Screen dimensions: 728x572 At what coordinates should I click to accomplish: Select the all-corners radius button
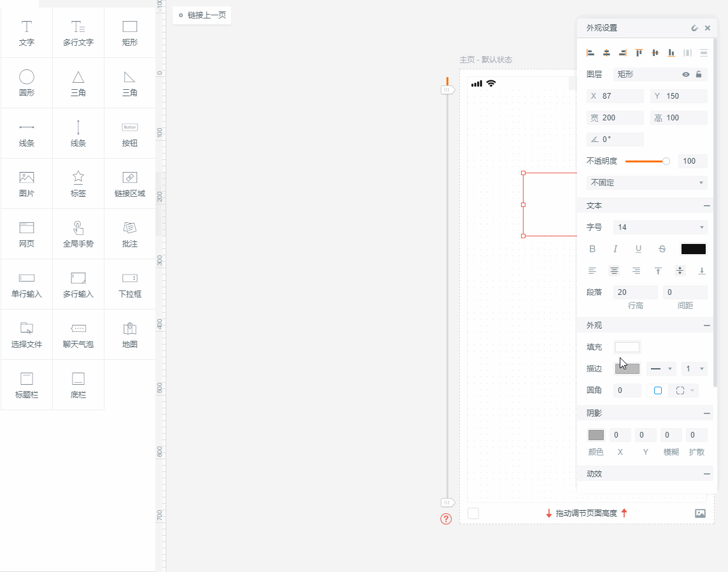point(658,390)
